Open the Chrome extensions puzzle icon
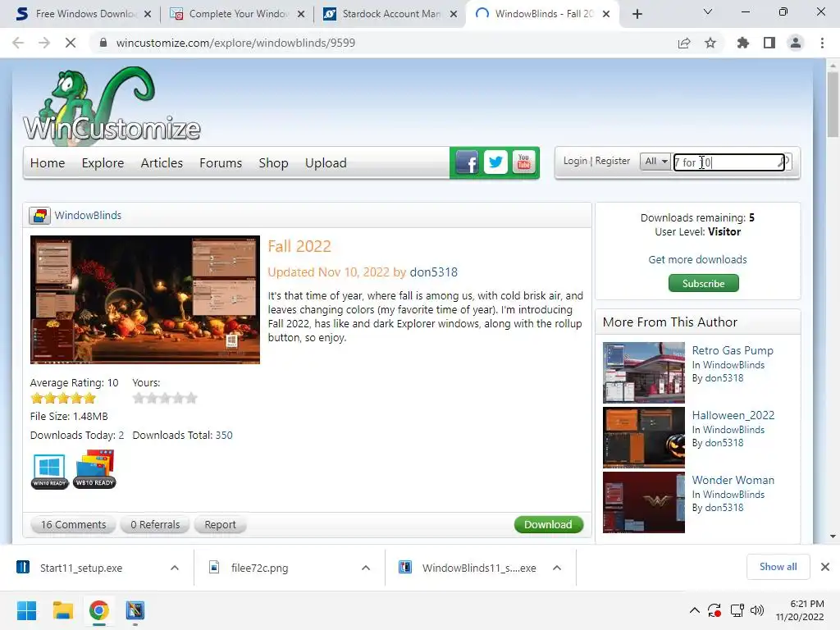The width and height of the screenshot is (840, 630). (743, 43)
